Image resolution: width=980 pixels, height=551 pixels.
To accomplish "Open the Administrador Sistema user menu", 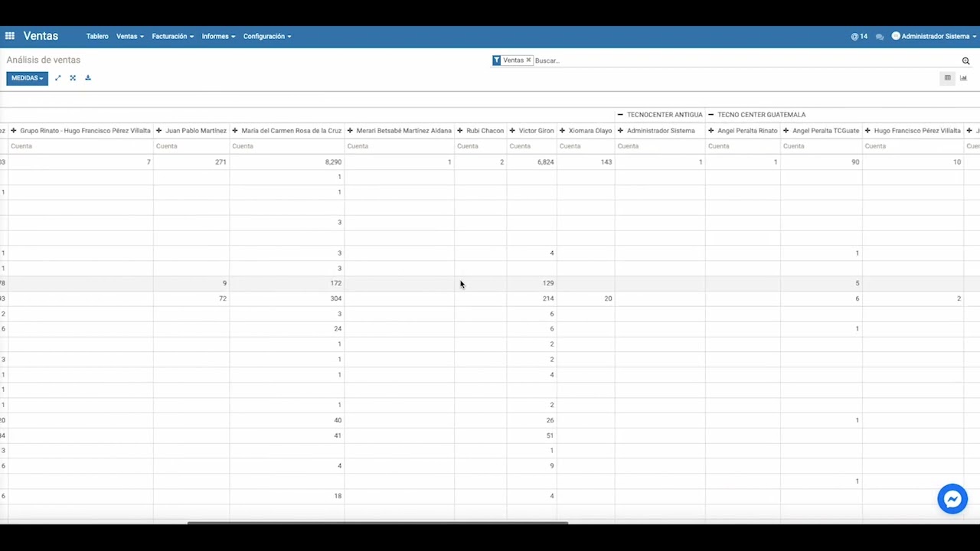I will coord(934,37).
